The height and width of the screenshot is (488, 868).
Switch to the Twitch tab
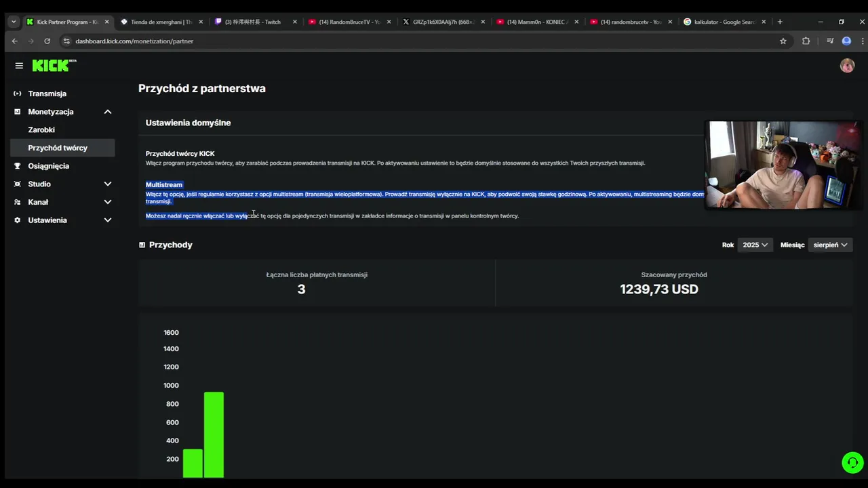pos(256,22)
